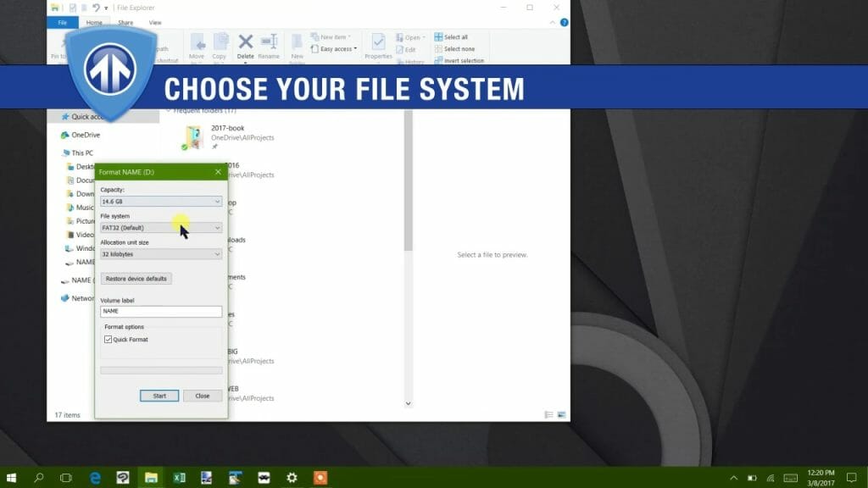Image resolution: width=868 pixels, height=488 pixels.
Task: Open the Capacity dropdown
Action: (161, 202)
